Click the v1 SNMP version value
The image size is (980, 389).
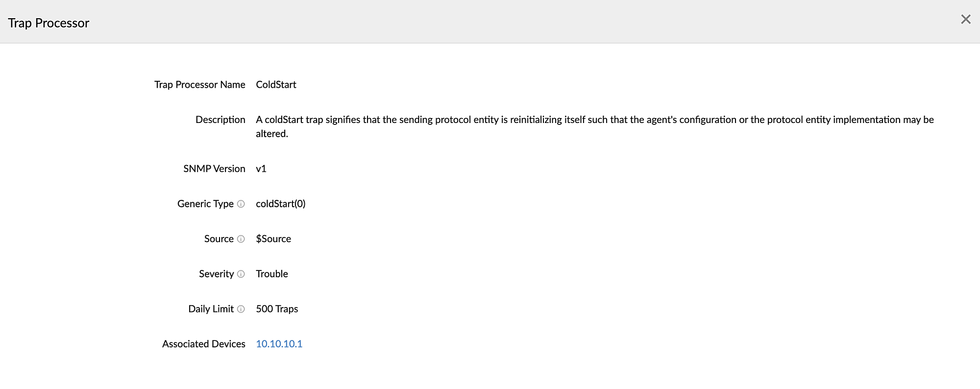tap(261, 169)
